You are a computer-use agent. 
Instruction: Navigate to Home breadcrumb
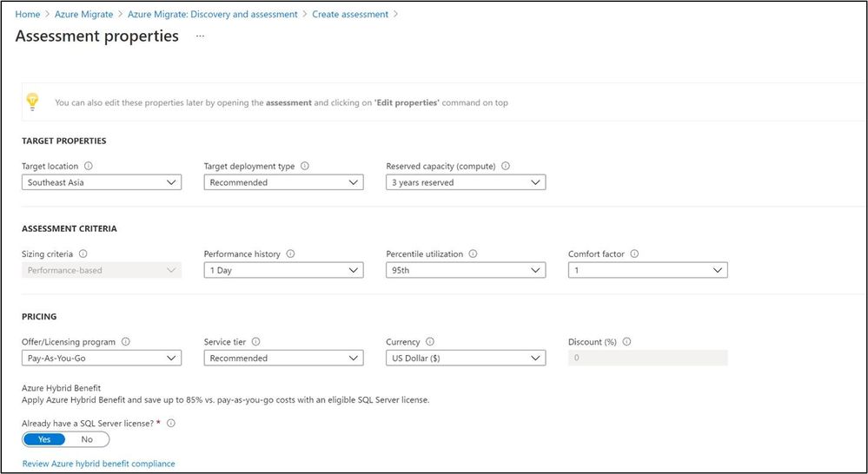coord(28,15)
